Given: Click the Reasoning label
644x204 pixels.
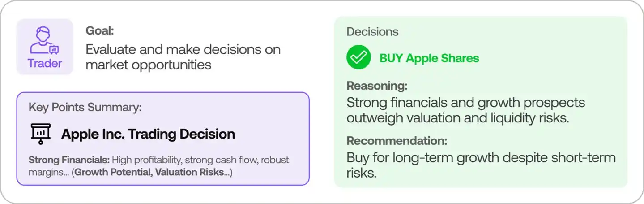Looking at the screenshot, I should tap(377, 85).
